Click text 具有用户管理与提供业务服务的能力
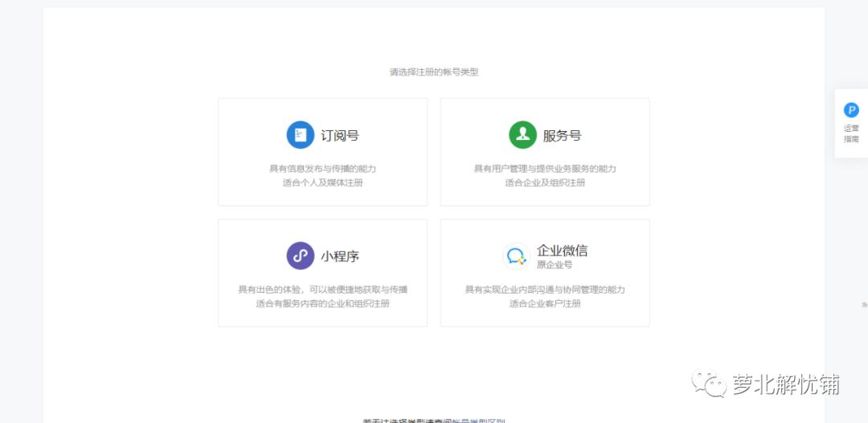 (x=545, y=169)
